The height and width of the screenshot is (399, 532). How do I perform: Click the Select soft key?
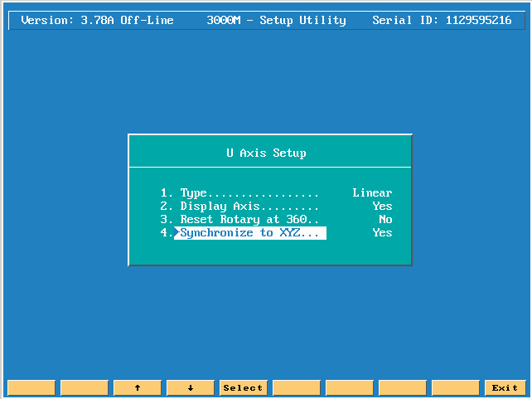[x=244, y=387]
